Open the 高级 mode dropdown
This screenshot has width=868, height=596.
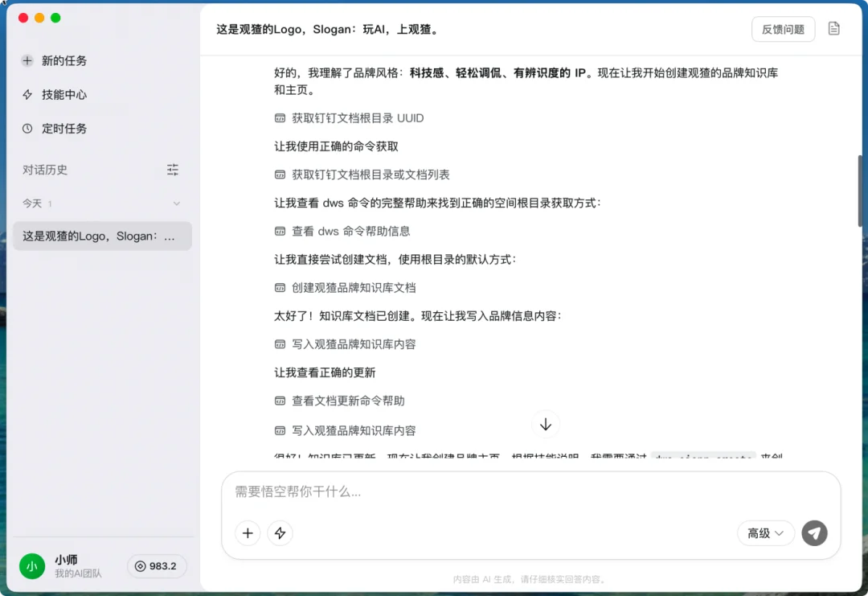765,533
